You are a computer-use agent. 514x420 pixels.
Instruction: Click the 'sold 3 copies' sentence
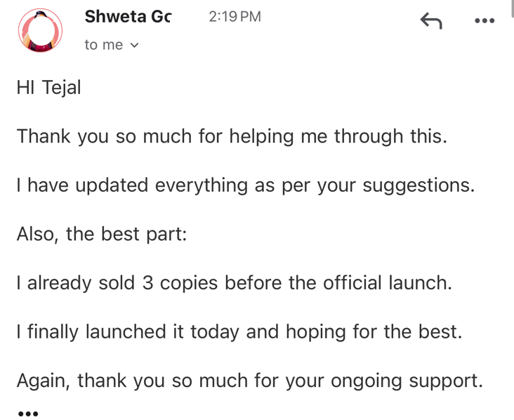click(235, 283)
